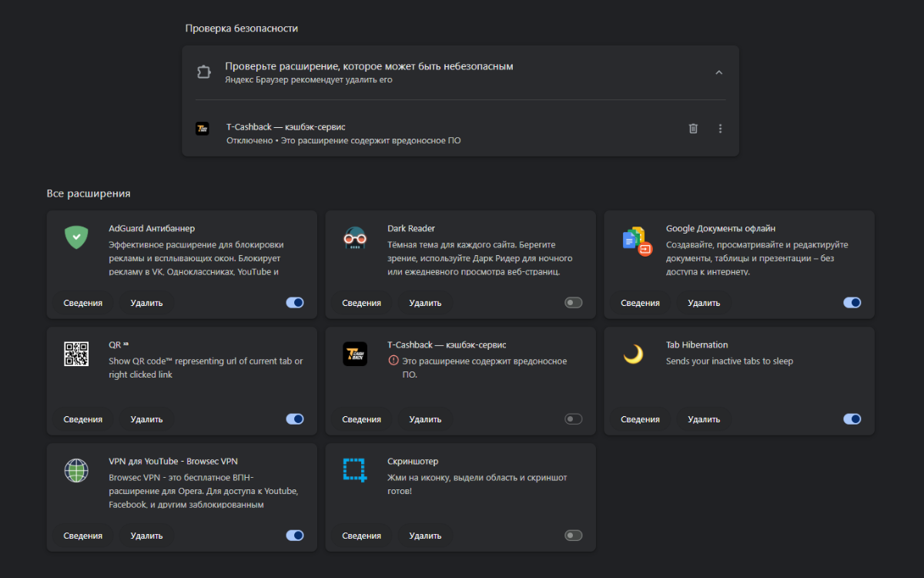Click the Скриншотер extension icon
The width and height of the screenshot is (924, 578).
tap(354, 470)
